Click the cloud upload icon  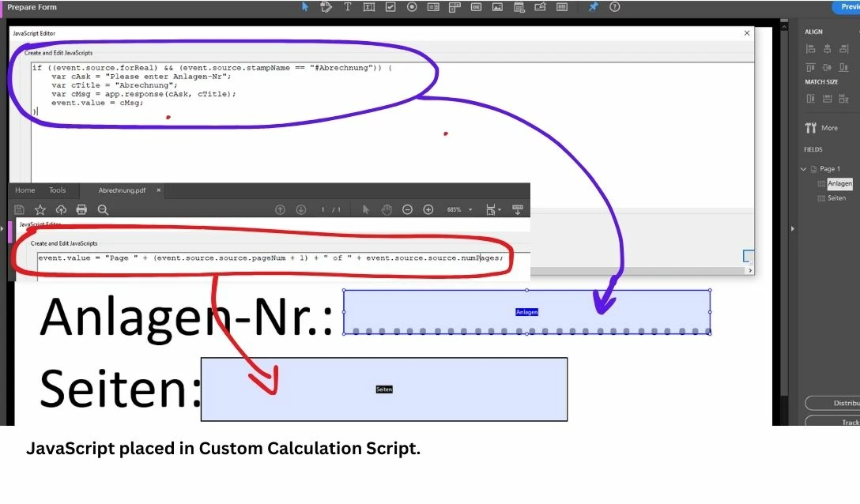coord(61,209)
